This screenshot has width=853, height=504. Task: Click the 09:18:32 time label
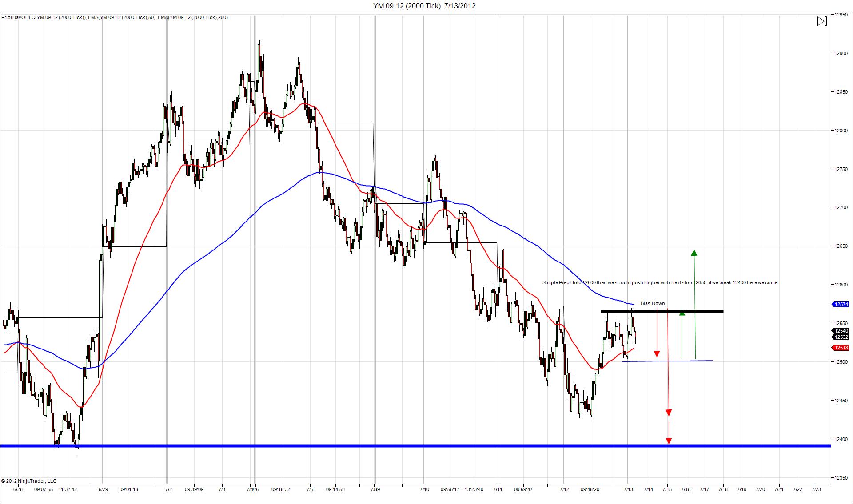point(281,489)
